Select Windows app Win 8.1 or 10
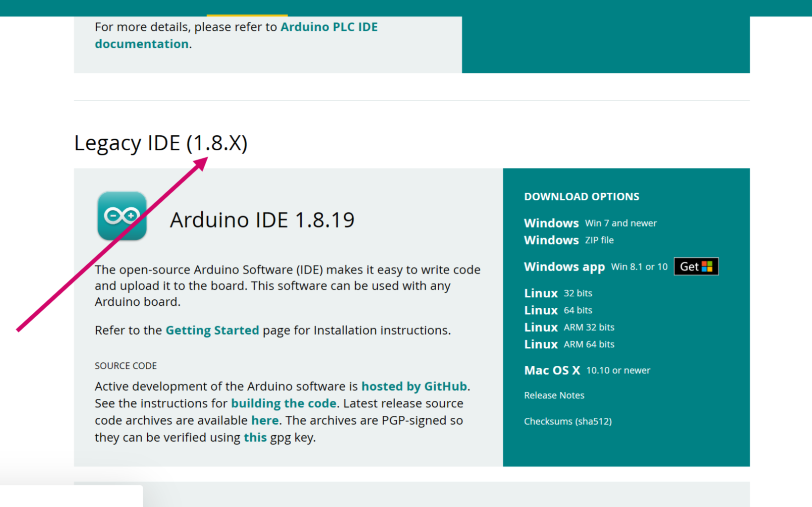 pyautogui.click(x=595, y=267)
